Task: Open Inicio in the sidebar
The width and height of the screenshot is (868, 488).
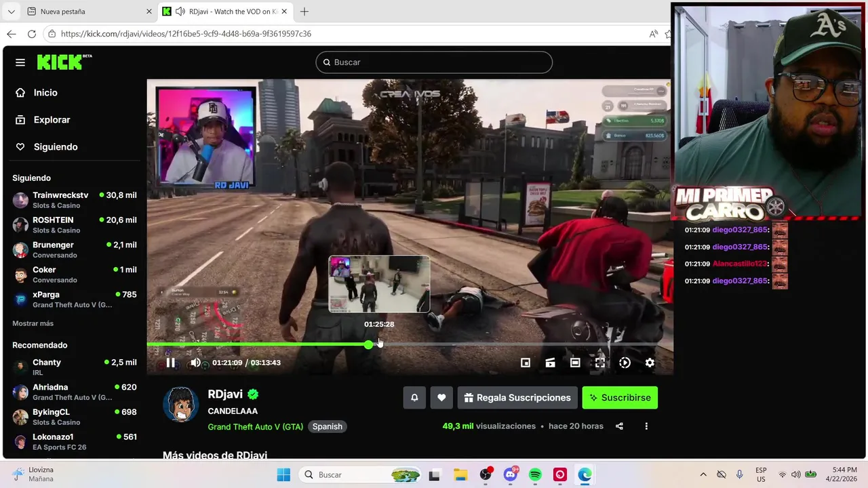Action: pos(37,93)
